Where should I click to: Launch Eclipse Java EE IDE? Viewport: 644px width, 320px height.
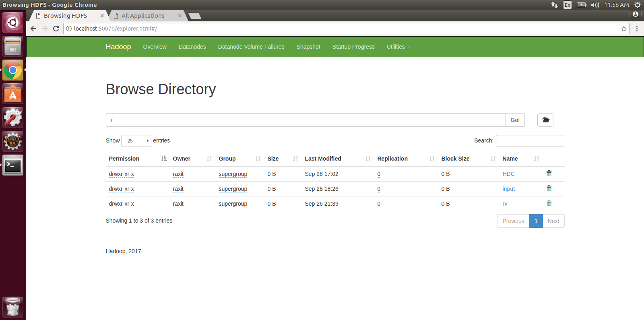pos(13,141)
